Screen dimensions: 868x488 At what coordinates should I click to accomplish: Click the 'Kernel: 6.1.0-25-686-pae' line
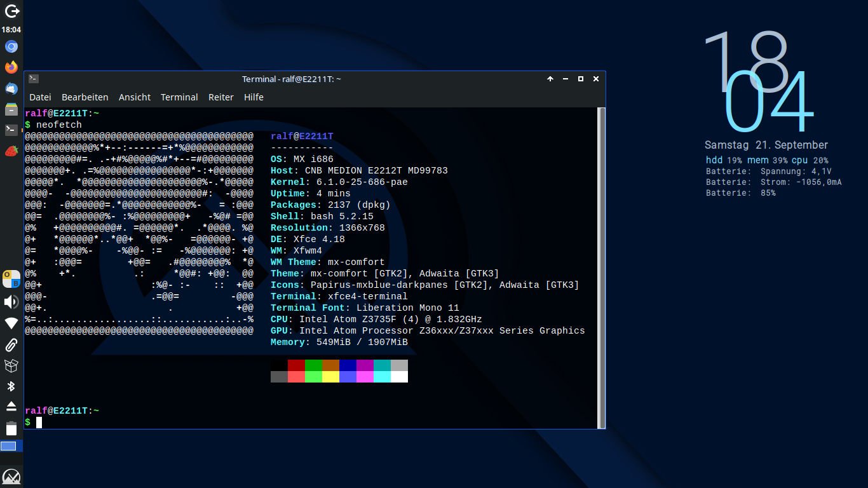pos(339,182)
